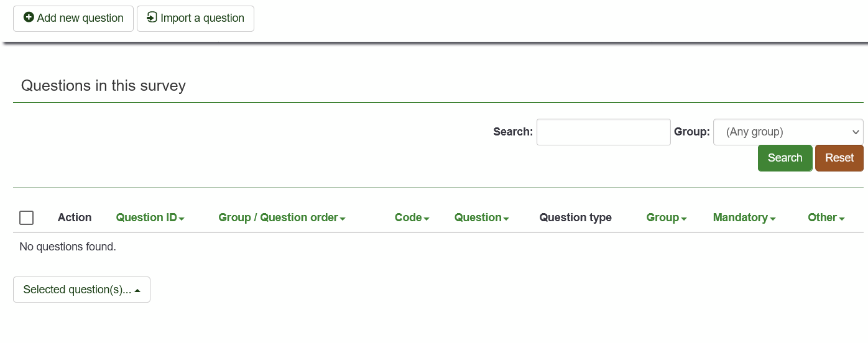Click the Code column sort caret
Image resolution: width=868 pixels, height=343 pixels.
(x=427, y=219)
